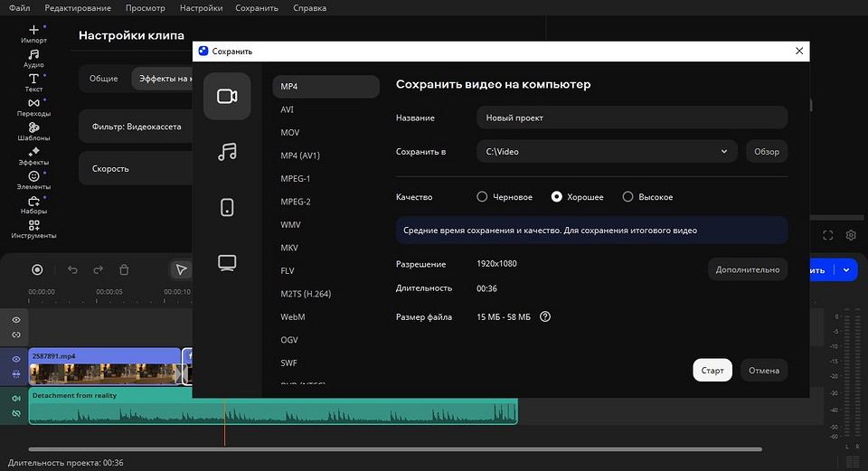Click the Обзор browse button
This screenshot has height=471, width=868.
click(767, 151)
